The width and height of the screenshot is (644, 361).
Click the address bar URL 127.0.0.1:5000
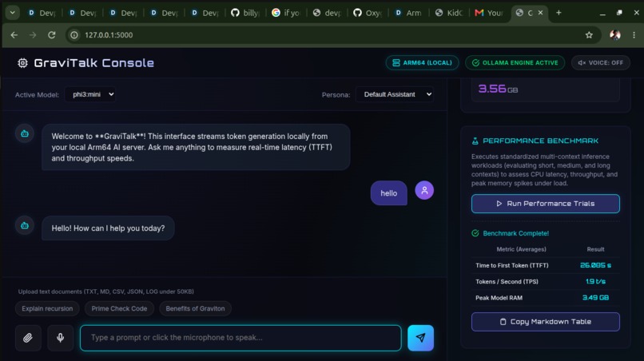109,35
